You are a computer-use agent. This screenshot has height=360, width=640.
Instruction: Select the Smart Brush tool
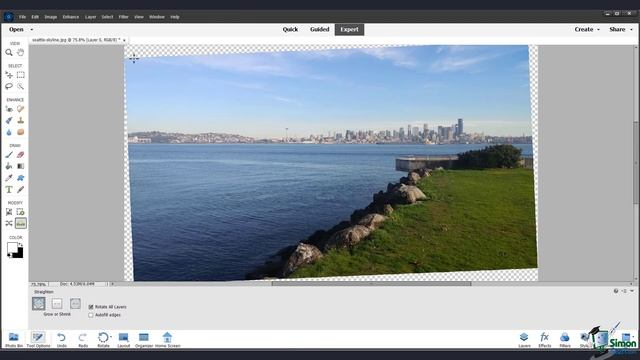(9, 120)
